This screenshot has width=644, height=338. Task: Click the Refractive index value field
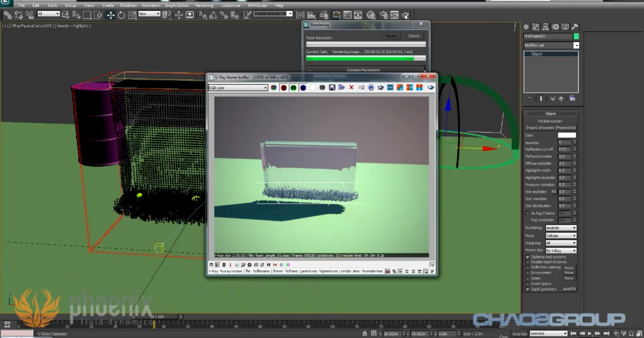[x=565, y=156]
